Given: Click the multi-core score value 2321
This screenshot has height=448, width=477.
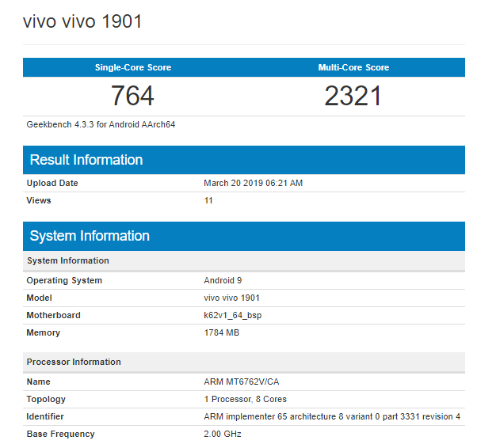Looking at the screenshot, I should click(353, 96).
